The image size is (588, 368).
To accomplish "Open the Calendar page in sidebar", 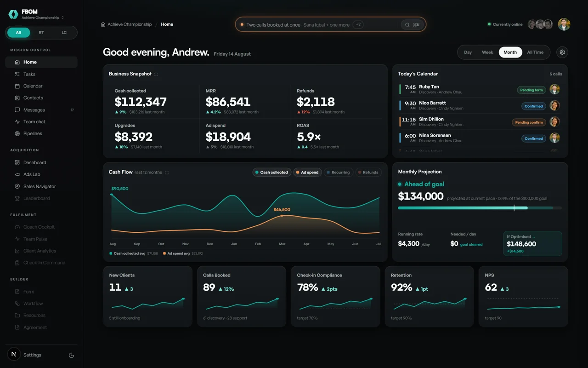I will (x=41, y=86).
